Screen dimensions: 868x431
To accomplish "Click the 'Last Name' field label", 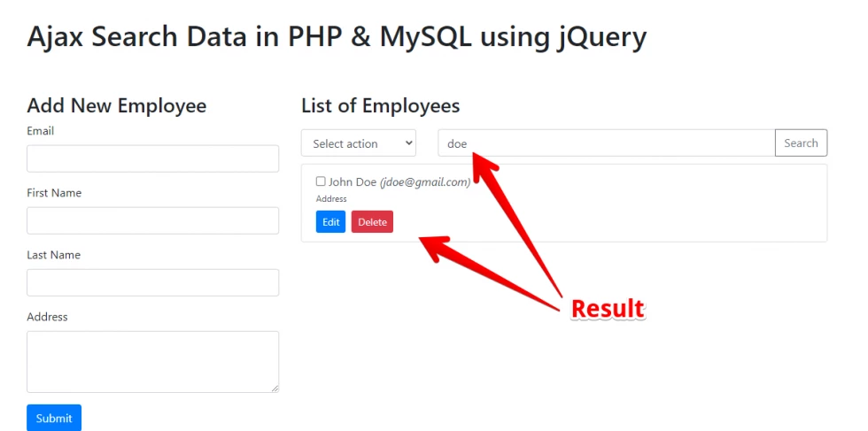I will click(53, 255).
